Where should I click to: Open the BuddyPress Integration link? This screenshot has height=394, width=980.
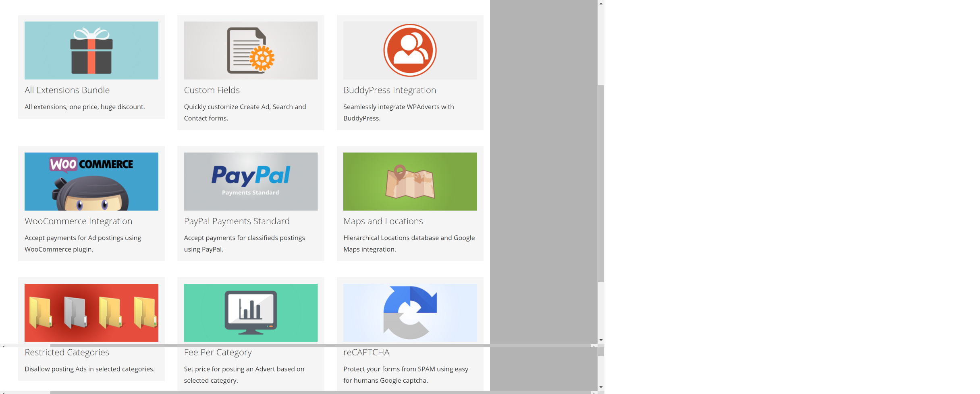[389, 90]
